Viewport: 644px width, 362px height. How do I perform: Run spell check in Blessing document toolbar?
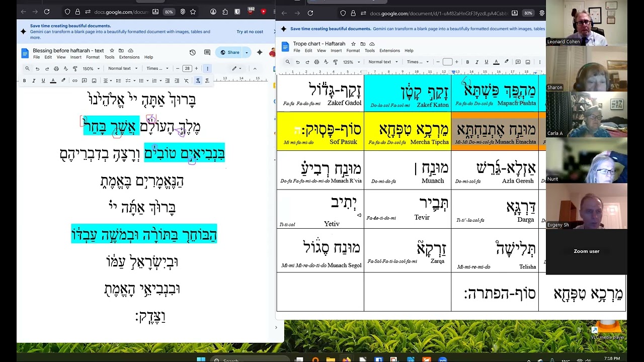click(65, 68)
